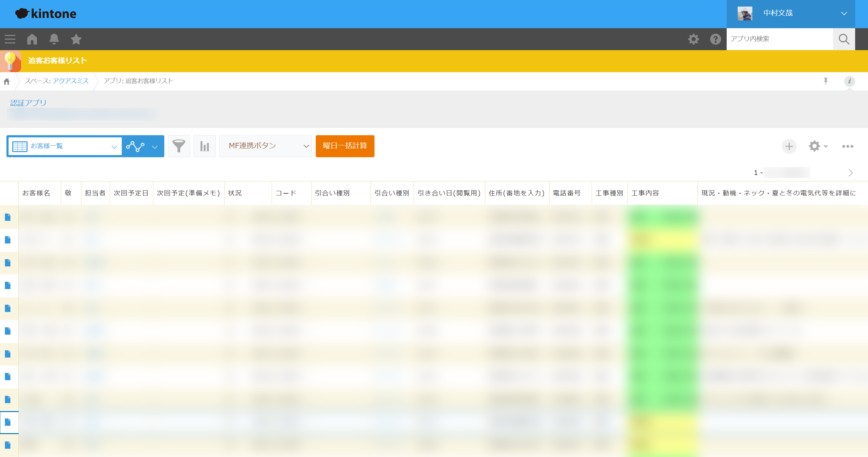Viewport: 868px width, 457px height.
Task: Open favorites star icon
Action: pyautogui.click(x=76, y=39)
